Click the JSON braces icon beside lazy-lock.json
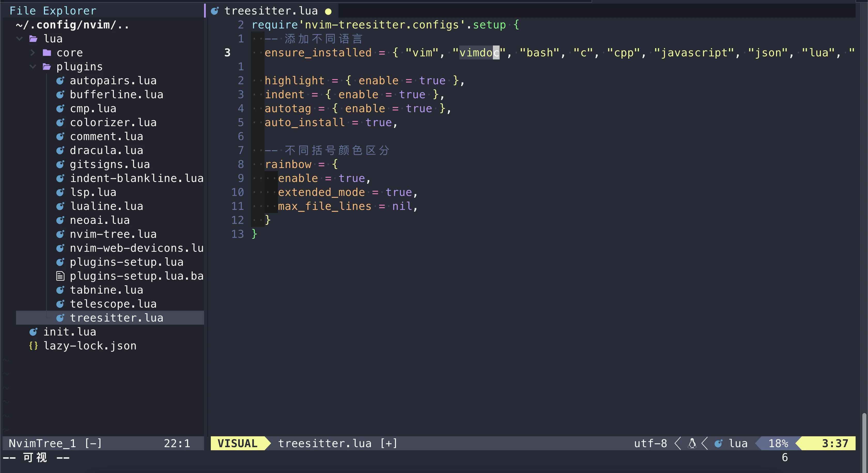This screenshot has width=868, height=473. [33, 346]
